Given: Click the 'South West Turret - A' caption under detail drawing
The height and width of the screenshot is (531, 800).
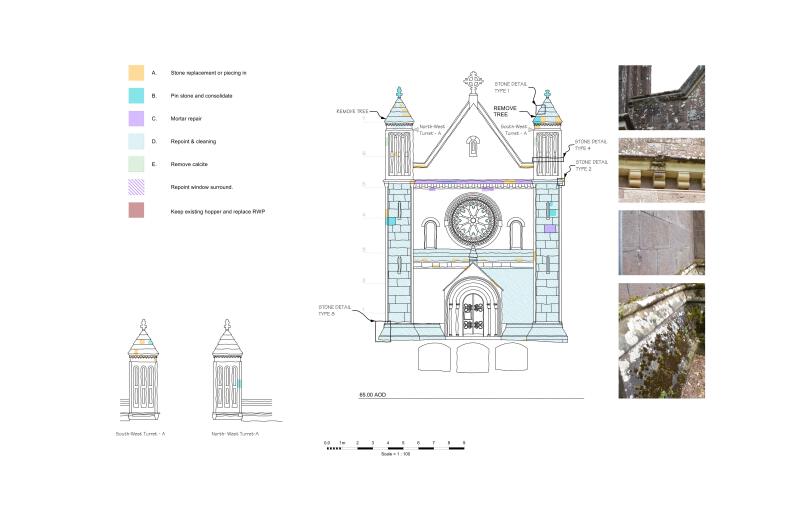Looking at the screenshot, I should tap(140, 434).
